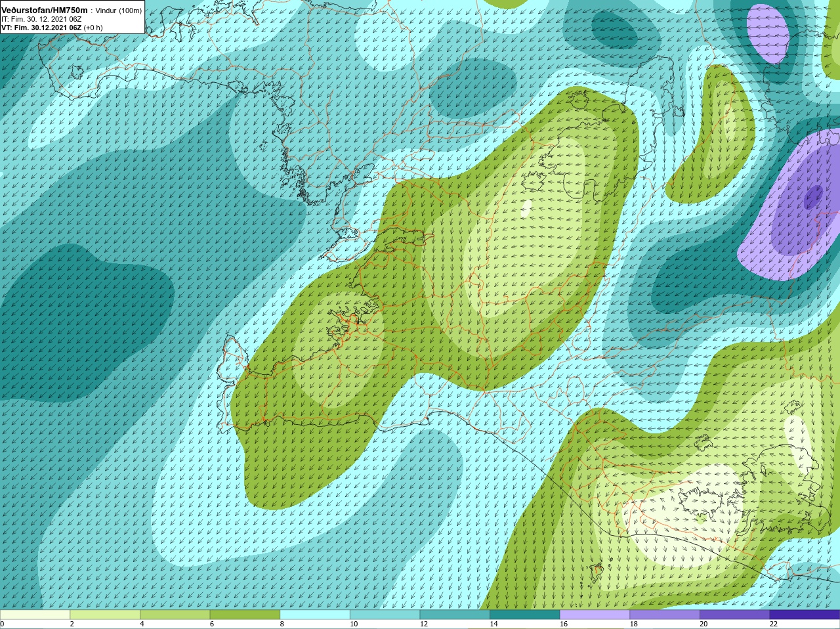
Task: Click the pale cream 0–2 legend swatch
Action: [35, 615]
